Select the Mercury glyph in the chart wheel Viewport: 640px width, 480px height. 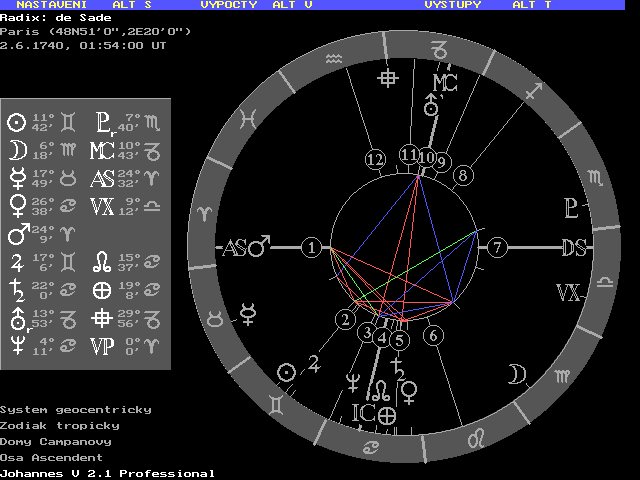click(247, 318)
